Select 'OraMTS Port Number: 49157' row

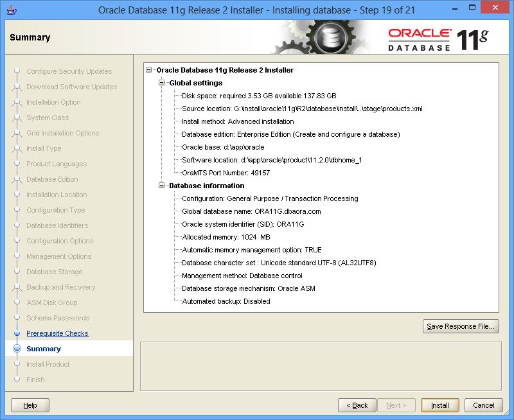point(226,173)
